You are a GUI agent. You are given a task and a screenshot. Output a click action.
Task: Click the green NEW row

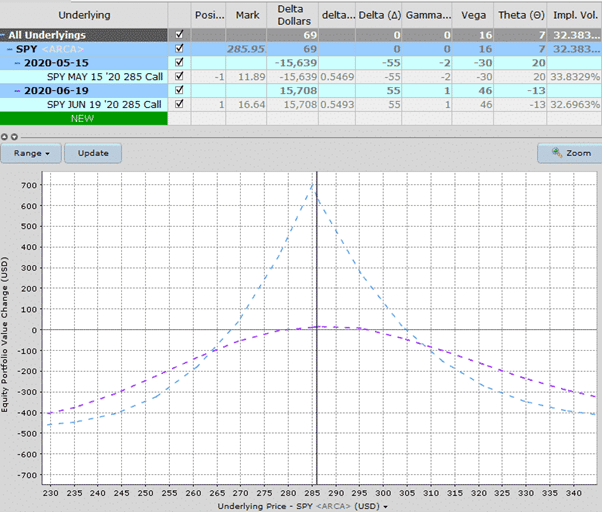click(x=83, y=118)
